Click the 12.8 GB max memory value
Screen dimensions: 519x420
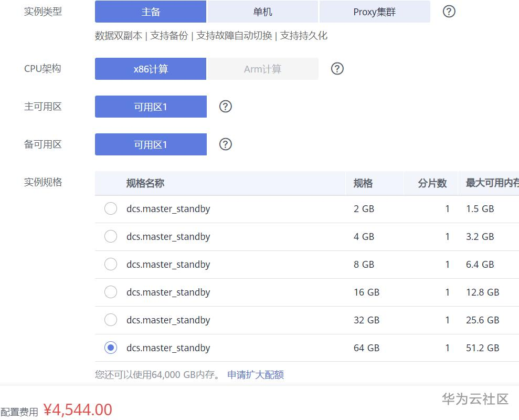[483, 292]
